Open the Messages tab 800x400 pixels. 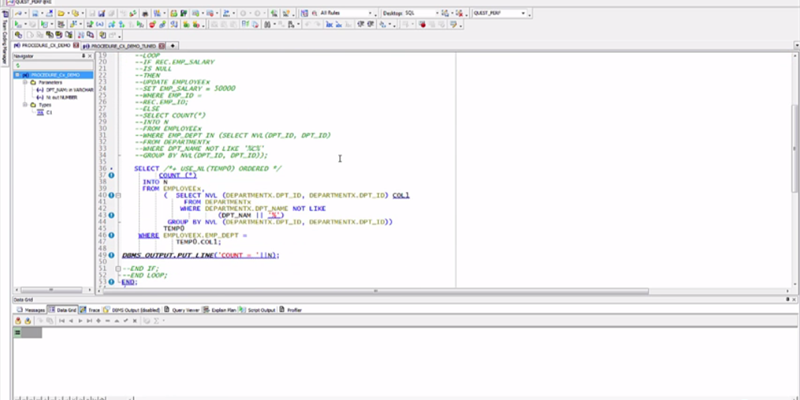pos(31,310)
